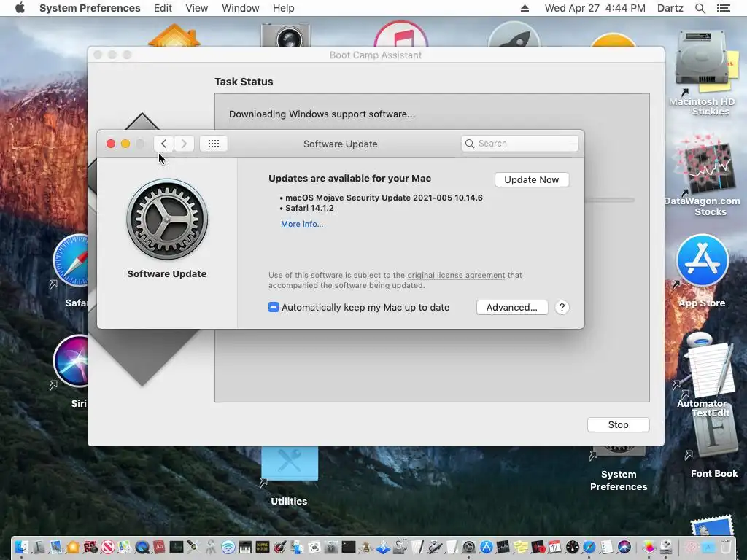Select the App Store desktop icon

coord(703,260)
